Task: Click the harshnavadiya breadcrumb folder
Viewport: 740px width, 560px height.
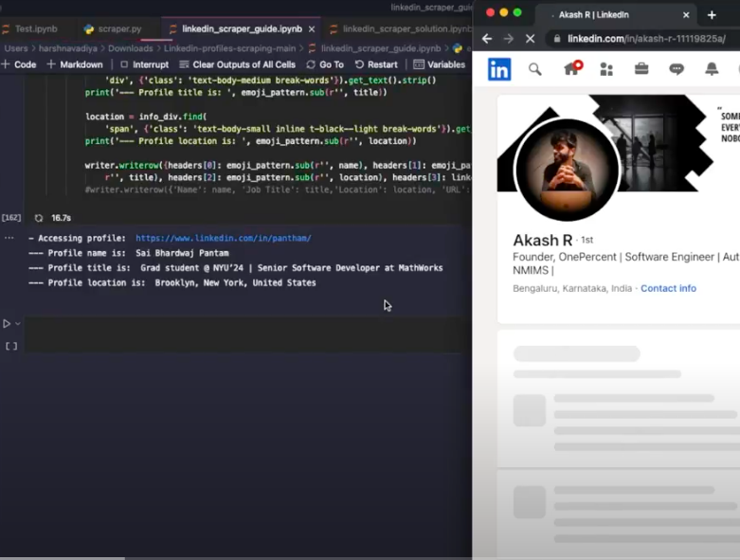Action: 68,48
